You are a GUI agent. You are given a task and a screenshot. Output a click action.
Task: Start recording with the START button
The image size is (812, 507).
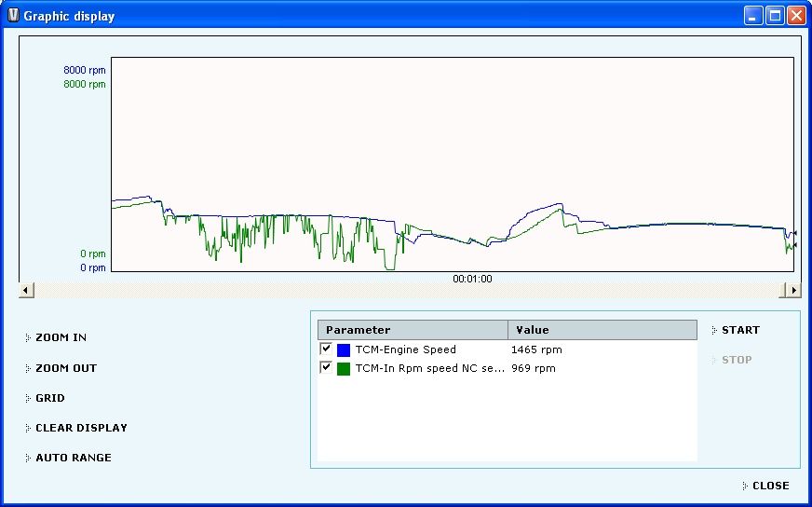coord(740,330)
